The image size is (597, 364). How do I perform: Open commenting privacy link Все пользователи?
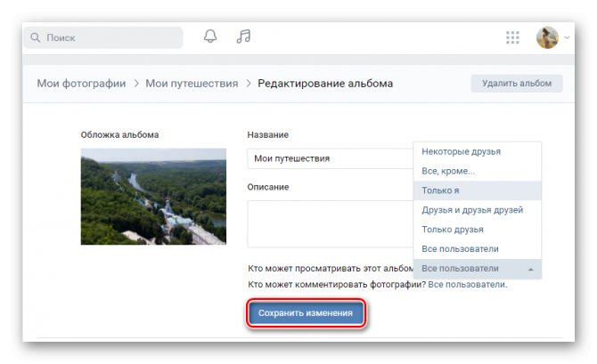(467, 285)
